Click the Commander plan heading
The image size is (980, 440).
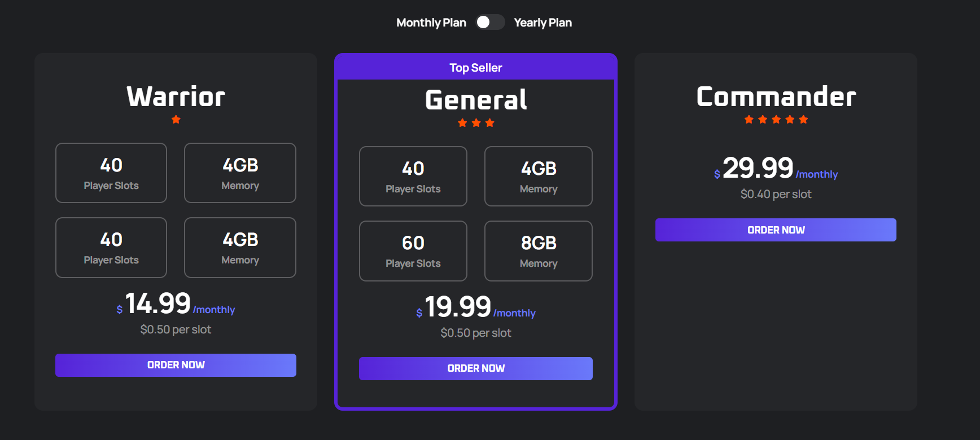pos(776,96)
